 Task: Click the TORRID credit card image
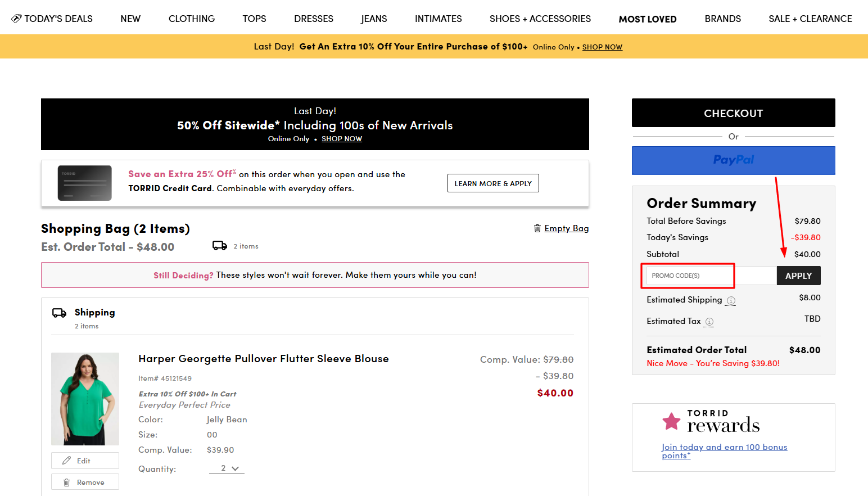[x=85, y=183]
